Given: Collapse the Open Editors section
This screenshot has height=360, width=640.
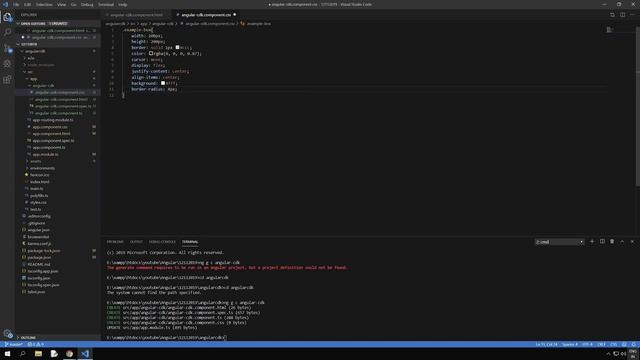Looking at the screenshot, I should pyautogui.click(x=57, y=24).
